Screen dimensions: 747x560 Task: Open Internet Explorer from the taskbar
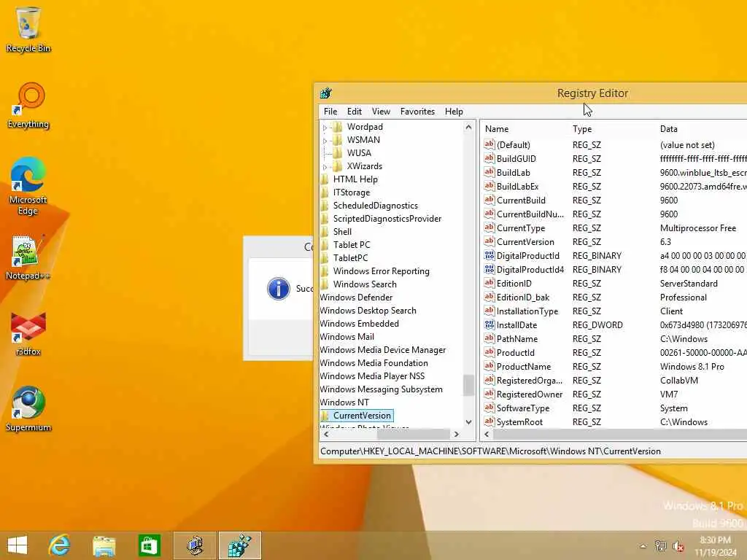[60, 545]
